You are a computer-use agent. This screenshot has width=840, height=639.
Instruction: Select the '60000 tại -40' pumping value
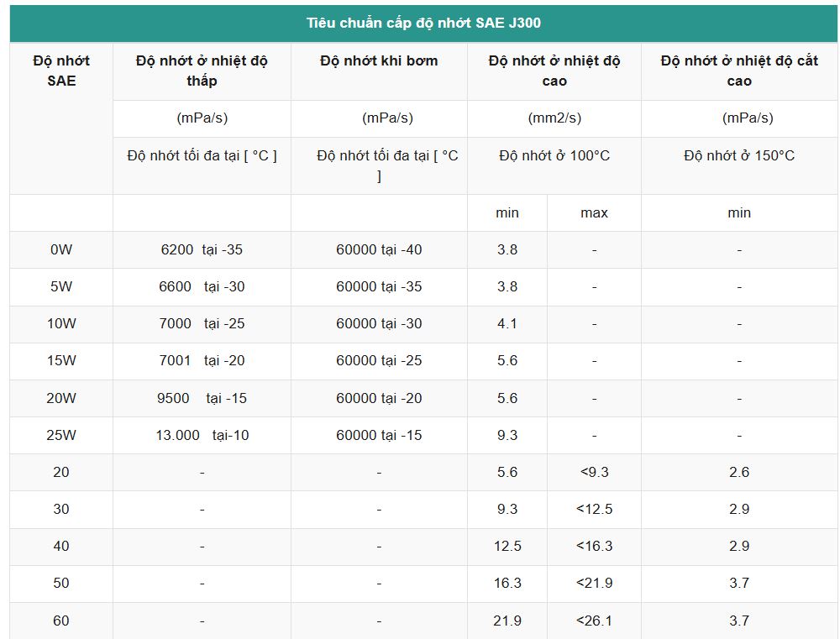pos(379,249)
